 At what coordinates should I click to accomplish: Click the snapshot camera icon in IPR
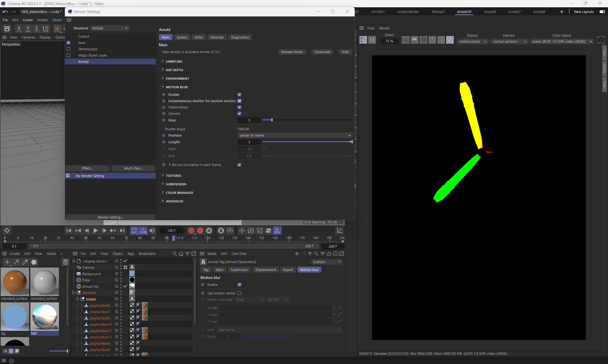(x=601, y=40)
